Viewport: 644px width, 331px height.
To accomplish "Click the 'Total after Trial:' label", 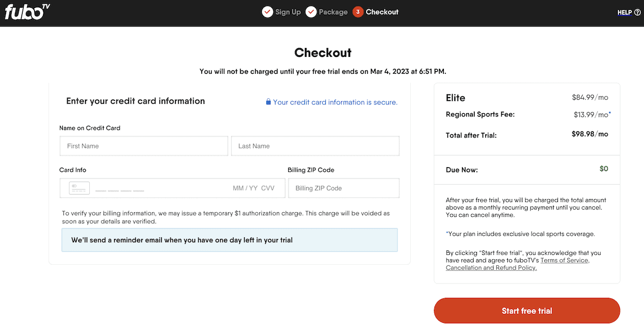I will coord(471,135).
